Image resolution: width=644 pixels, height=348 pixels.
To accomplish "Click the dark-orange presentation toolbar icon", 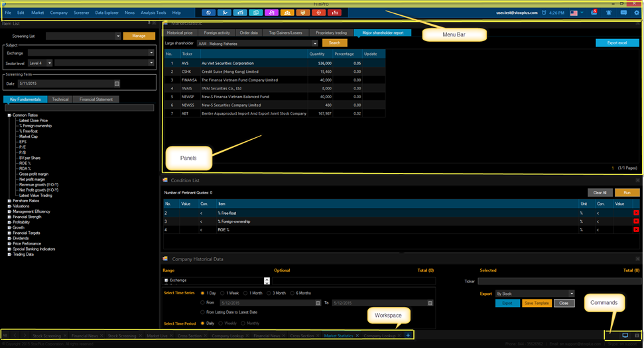I will pos(303,13).
